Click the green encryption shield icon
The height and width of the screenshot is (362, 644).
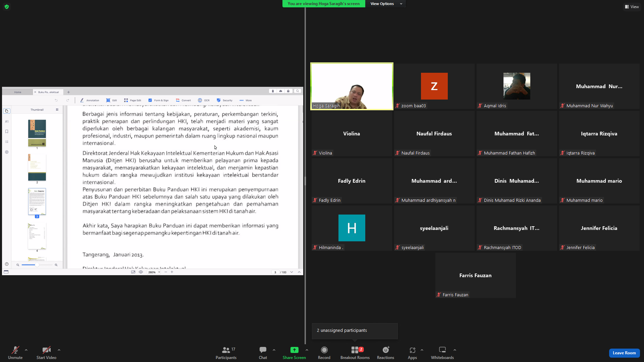pyautogui.click(x=7, y=7)
